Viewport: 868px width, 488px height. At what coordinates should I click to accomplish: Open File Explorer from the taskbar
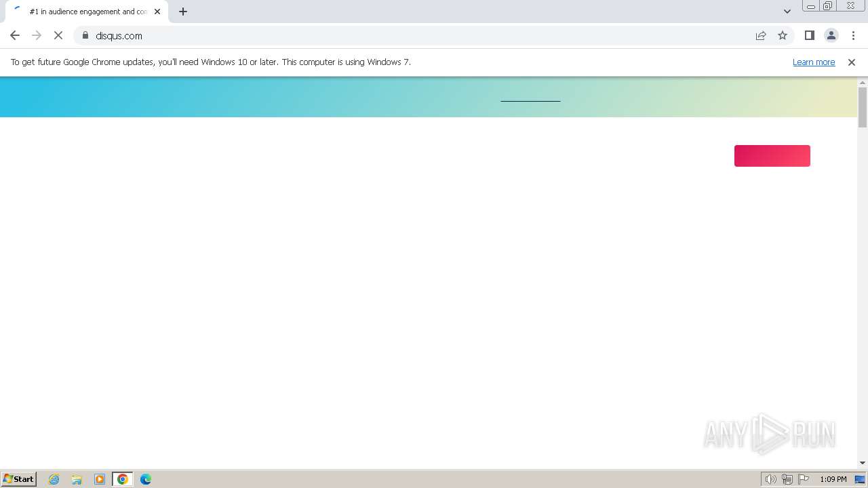coord(77,479)
